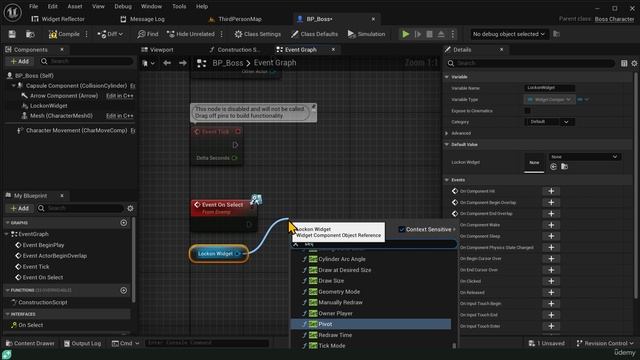Add a new item in My Blueprint

(x=20, y=209)
